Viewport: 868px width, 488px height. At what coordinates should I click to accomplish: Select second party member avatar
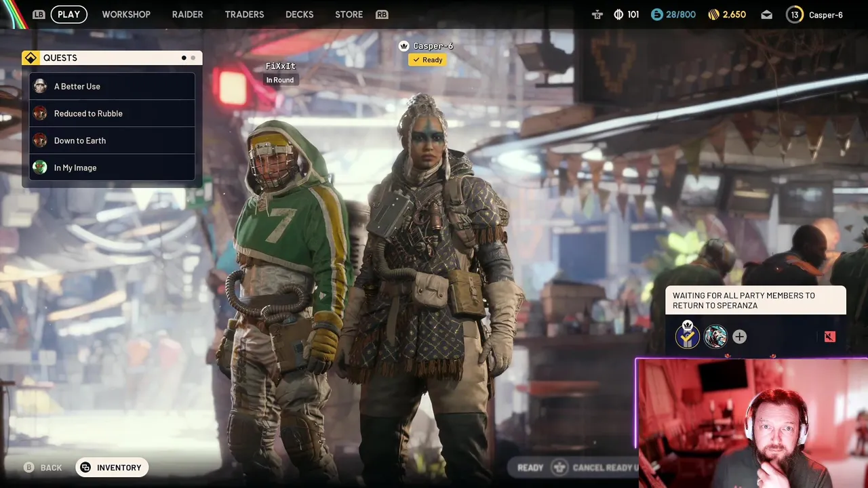point(715,336)
